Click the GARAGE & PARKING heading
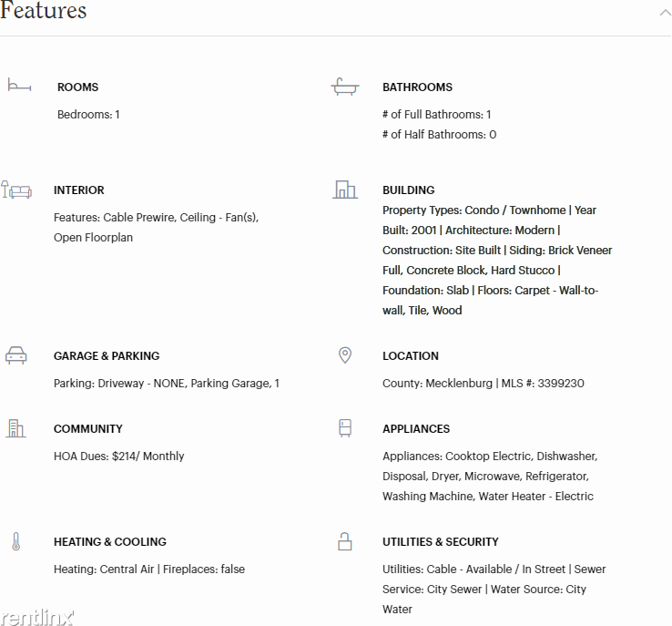This screenshot has width=672, height=626. [107, 356]
